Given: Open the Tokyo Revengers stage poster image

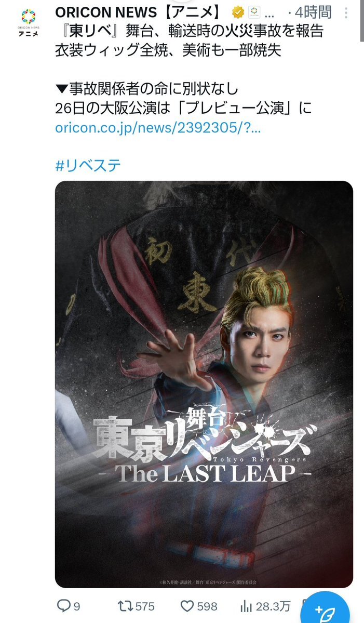Looking at the screenshot, I should click(x=204, y=384).
